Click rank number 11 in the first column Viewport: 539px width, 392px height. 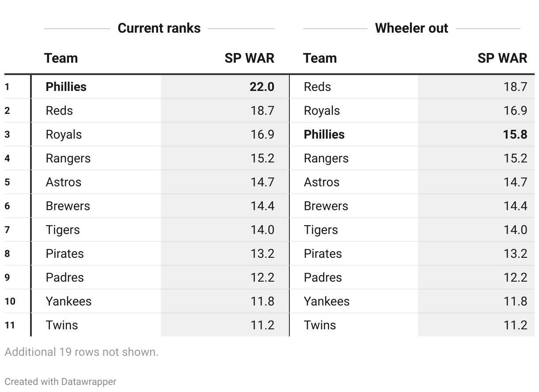[x=10, y=325]
